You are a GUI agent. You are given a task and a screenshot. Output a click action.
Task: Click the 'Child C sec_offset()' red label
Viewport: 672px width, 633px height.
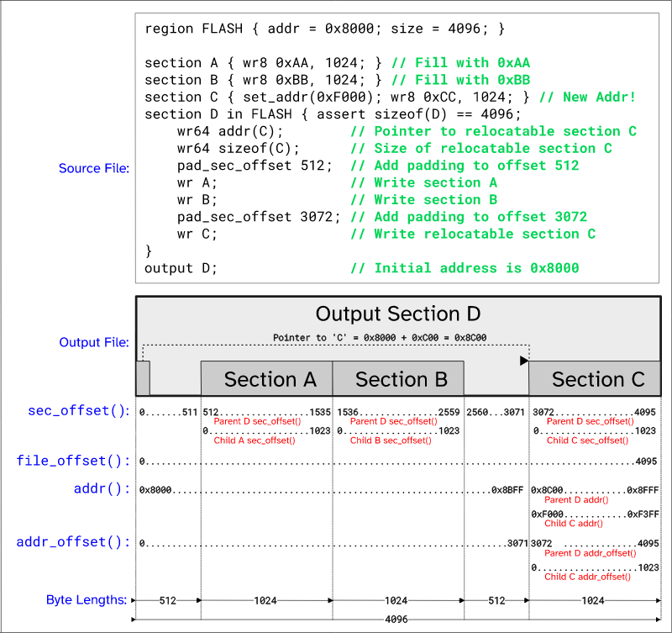click(x=587, y=440)
